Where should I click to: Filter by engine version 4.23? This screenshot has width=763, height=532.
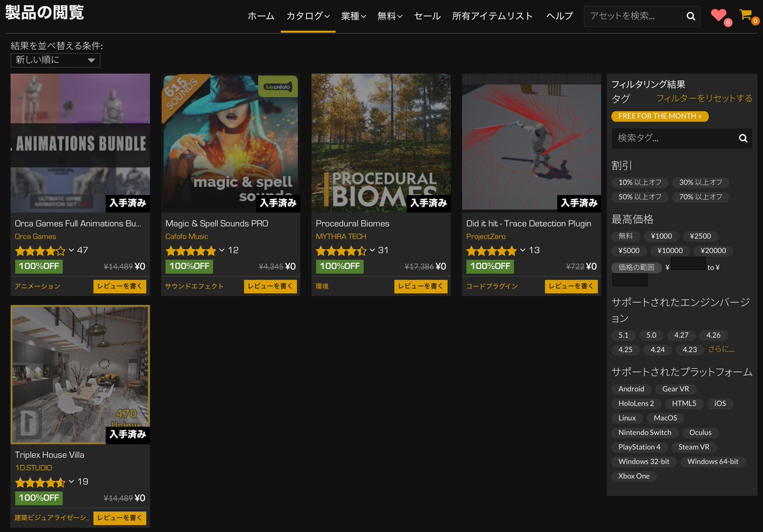tap(689, 350)
